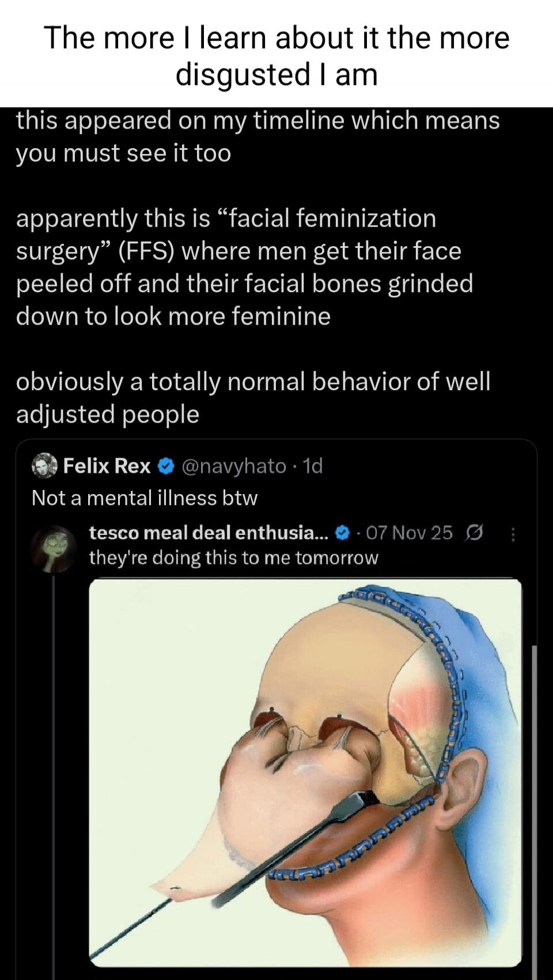The width and height of the screenshot is (553, 980).
Task: Select the tweet text Not a mental illness btw
Action: [144, 497]
